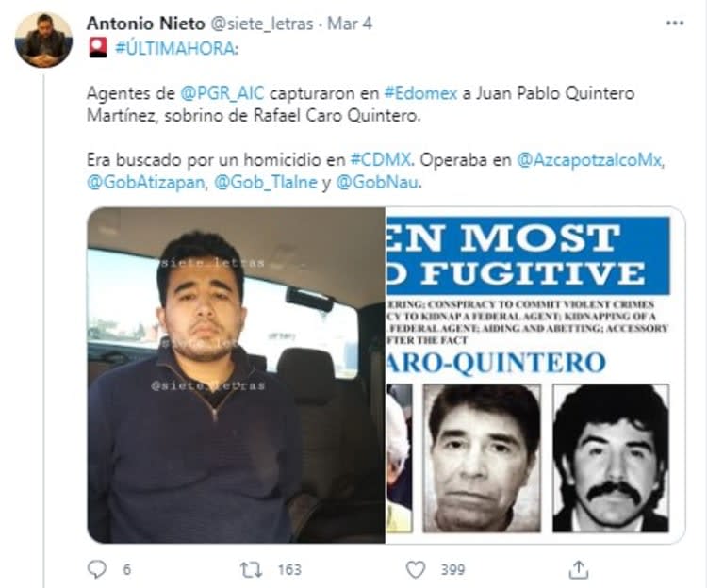
Task: Open the #CDMX hashtag link
Action: tap(382, 159)
